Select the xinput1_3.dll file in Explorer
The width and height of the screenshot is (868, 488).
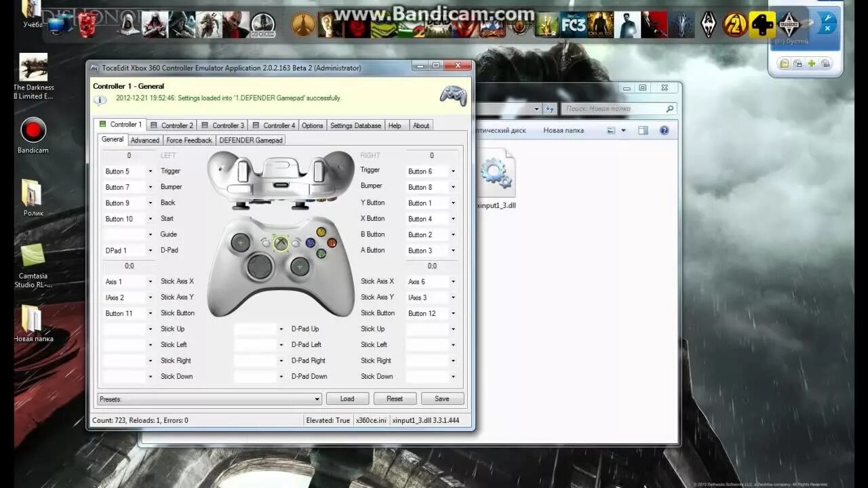pos(496,180)
